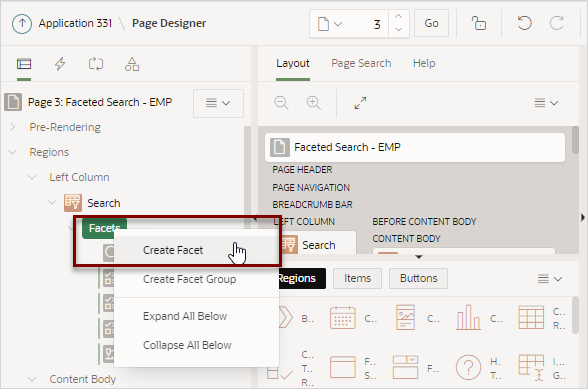The image size is (588, 389).
Task: Collapse the Left Column node
Action: (32, 177)
